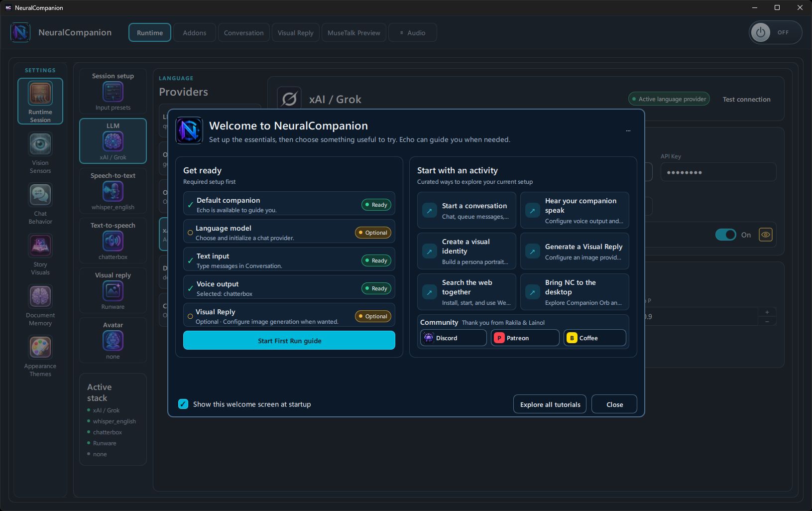Select Visual reply Runware card
Image resolution: width=812 pixels, height=511 pixels.
click(x=113, y=290)
